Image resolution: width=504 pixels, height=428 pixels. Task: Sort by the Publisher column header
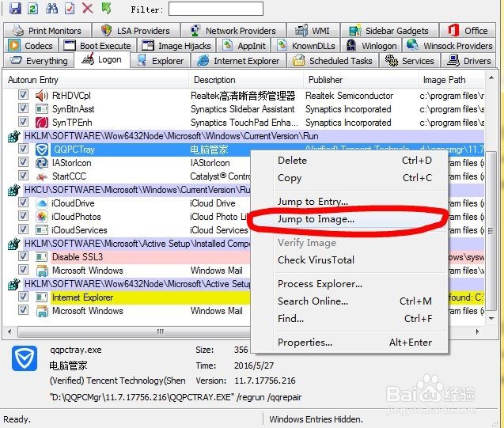361,79
